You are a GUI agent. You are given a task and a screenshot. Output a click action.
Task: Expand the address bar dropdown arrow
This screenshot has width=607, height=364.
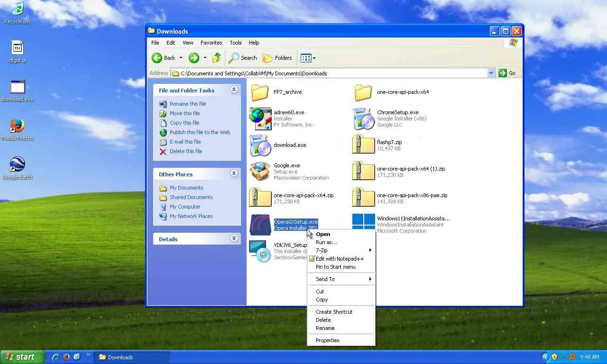pos(491,73)
